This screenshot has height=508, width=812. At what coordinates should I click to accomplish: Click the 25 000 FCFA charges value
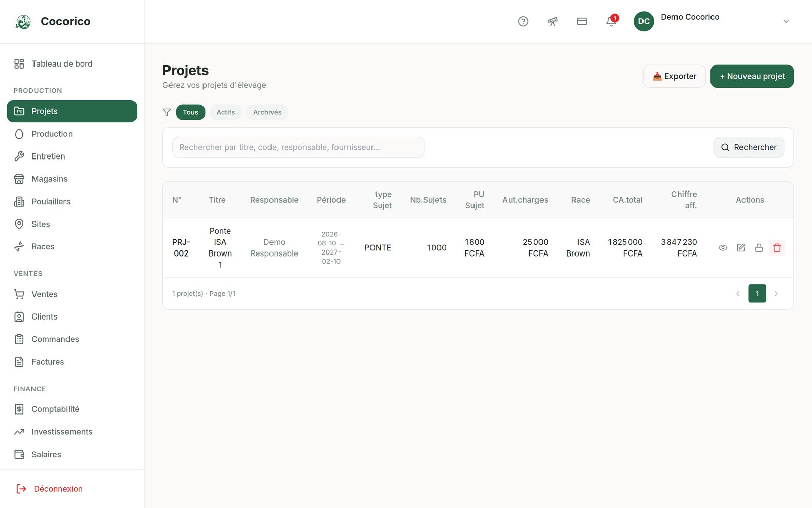point(535,248)
